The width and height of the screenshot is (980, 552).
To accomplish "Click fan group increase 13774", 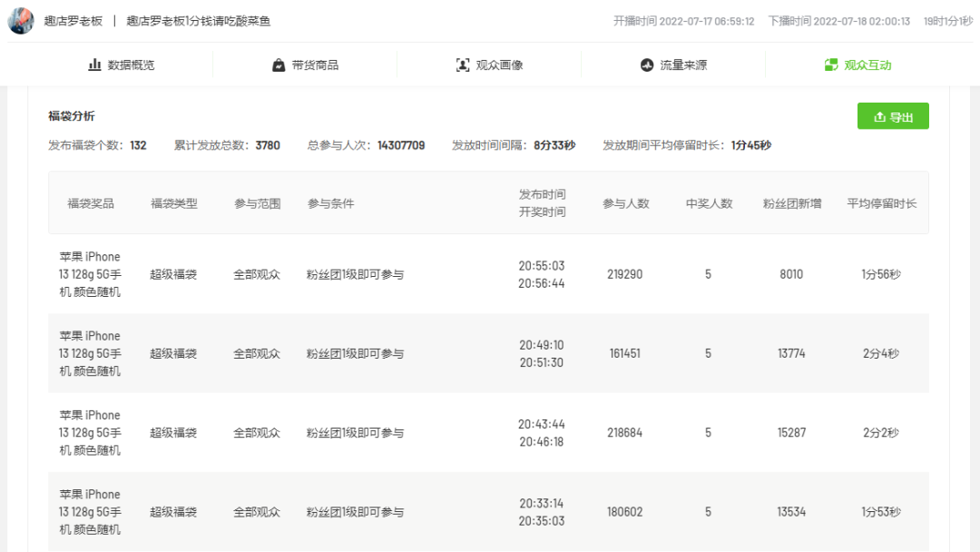I will pyautogui.click(x=791, y=354).
